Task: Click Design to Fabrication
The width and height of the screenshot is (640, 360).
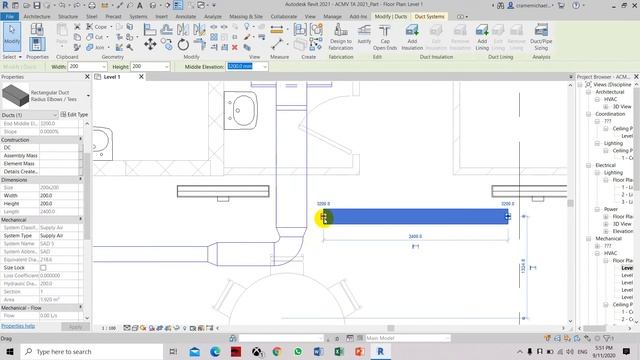Action: pyautogui.click(x=341, y=37)
